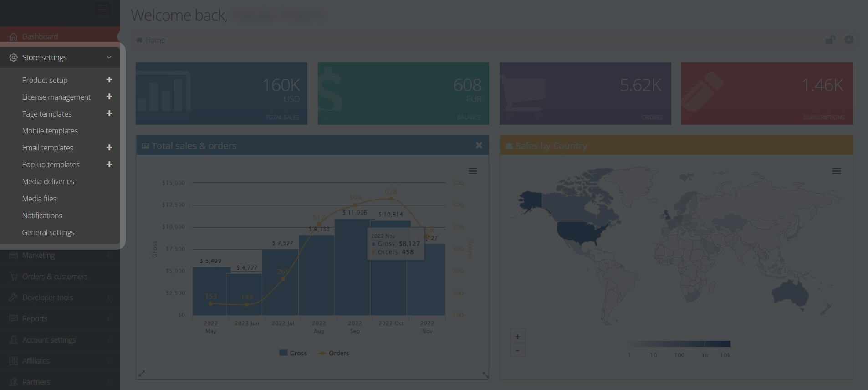Image resolution: width=868 pixels, height=390 pixels.
Task: Go to the Home breadcrumb link
Action: point(155,40)
